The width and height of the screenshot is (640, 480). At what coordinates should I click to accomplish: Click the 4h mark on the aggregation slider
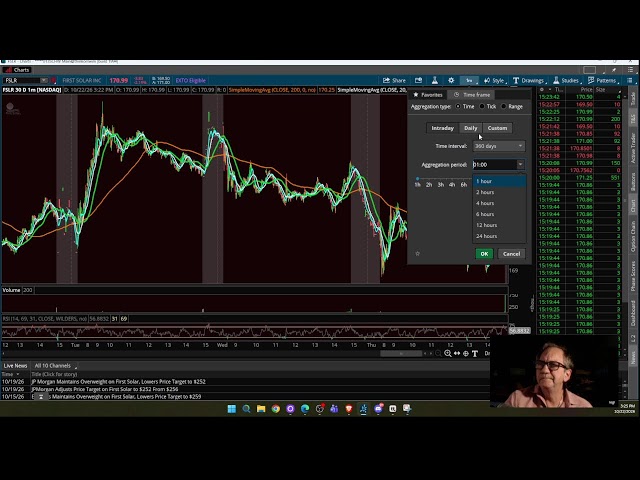click(x=452, y=185)
